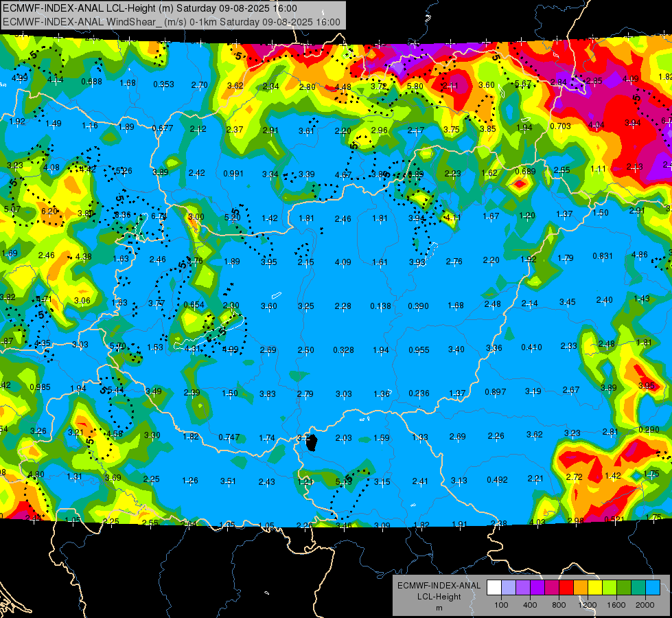Click the wind shear value 5.80
The width and height of the screenshot is (672, 618).
point(415,87)
